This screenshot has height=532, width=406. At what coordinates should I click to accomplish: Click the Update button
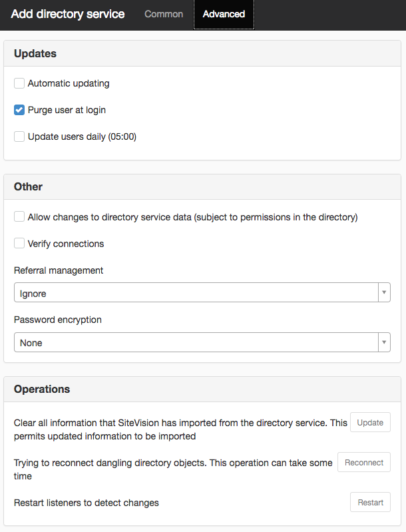pos(370,422)
